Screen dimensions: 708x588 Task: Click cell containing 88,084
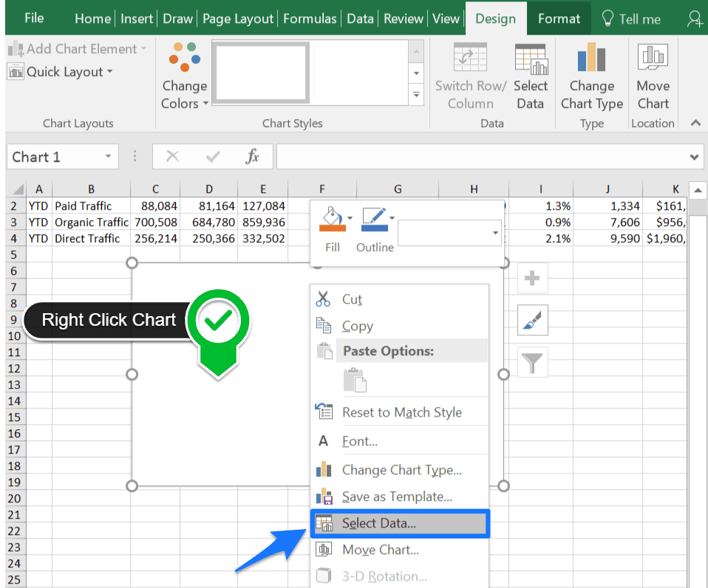tap(155, 206)
